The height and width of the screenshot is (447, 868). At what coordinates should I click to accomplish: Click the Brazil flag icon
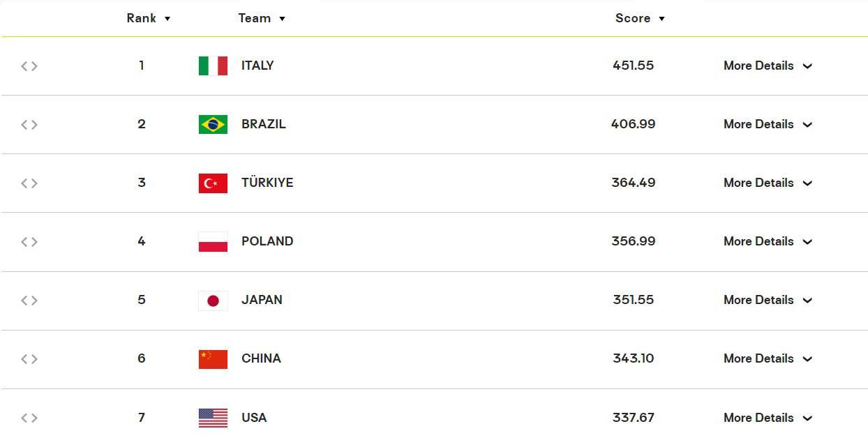point(213,124)
